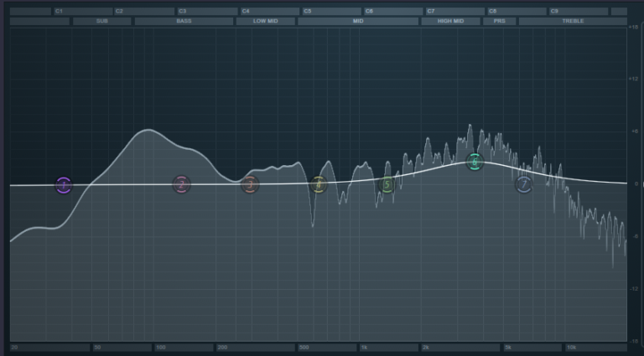The height and width of the screenshot is (356, 644).
Task: Select the MID frequency range label
Action: (x=358, y=21)
